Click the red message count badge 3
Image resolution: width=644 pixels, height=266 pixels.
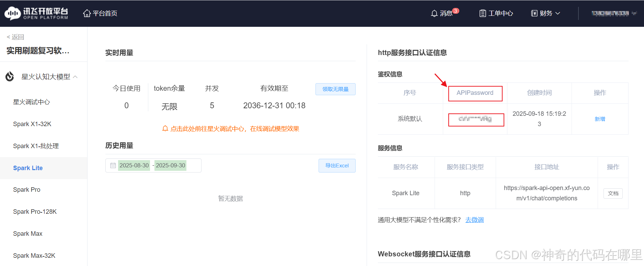(x=456, y=11)
